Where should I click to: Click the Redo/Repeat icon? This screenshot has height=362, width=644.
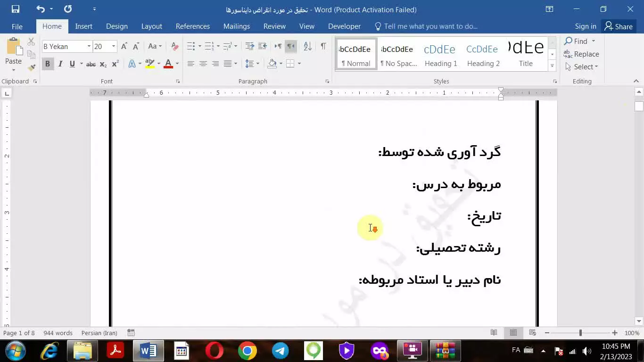pos(68,9)
